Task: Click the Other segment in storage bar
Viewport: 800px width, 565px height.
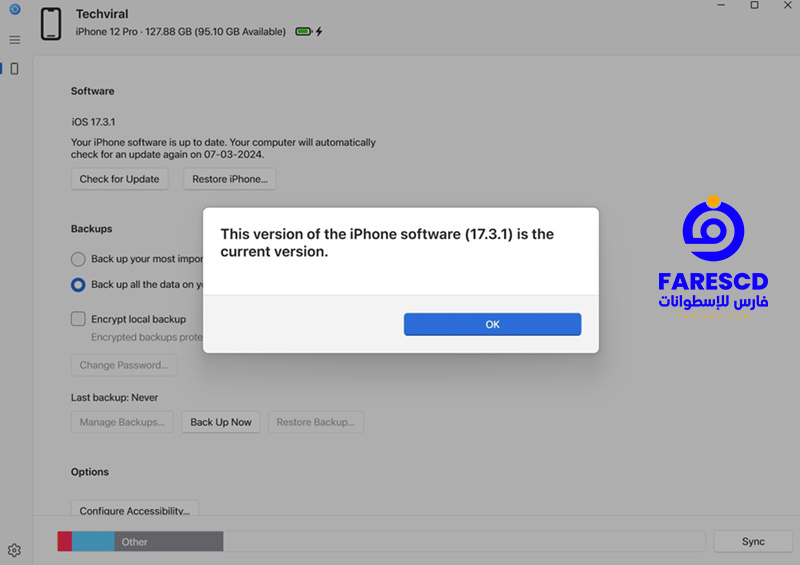Action: tap(169, 542)
